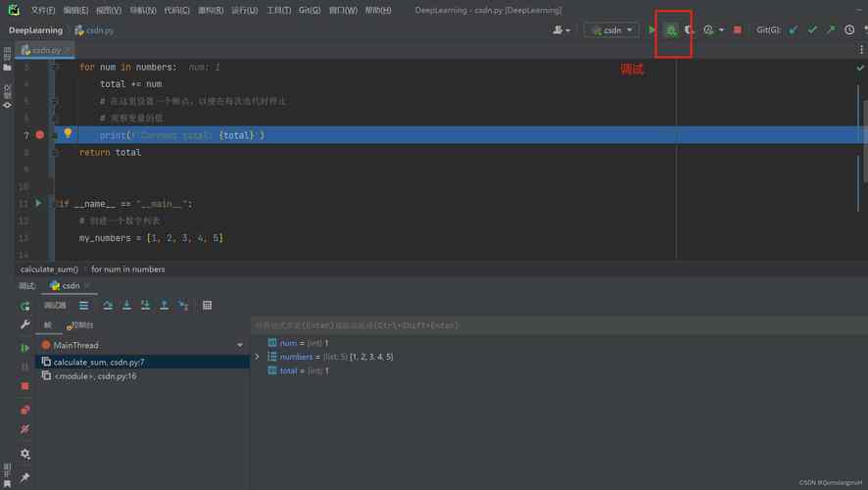Click the Rerun csdn debug icon
The height and width of the screenshot is (490, 868).
point(25,306)
